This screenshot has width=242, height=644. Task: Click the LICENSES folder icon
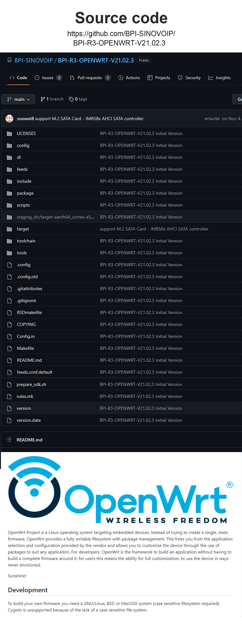point(10,133)
